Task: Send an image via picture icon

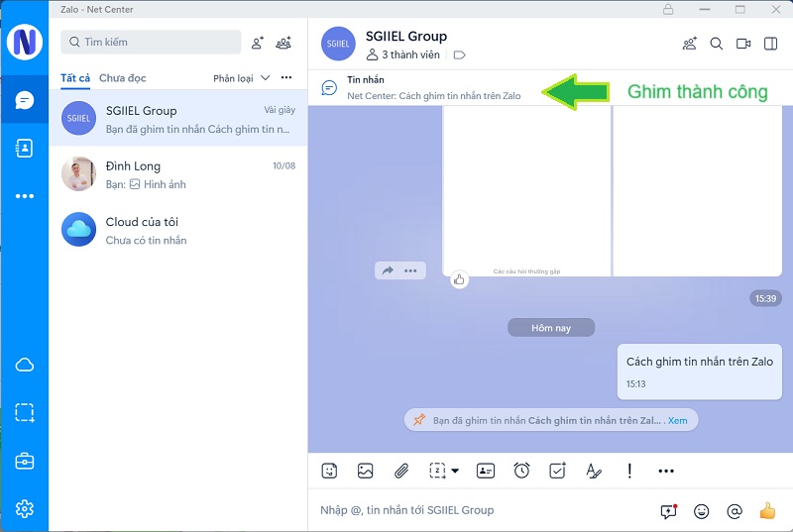Action: pos(365,471)
